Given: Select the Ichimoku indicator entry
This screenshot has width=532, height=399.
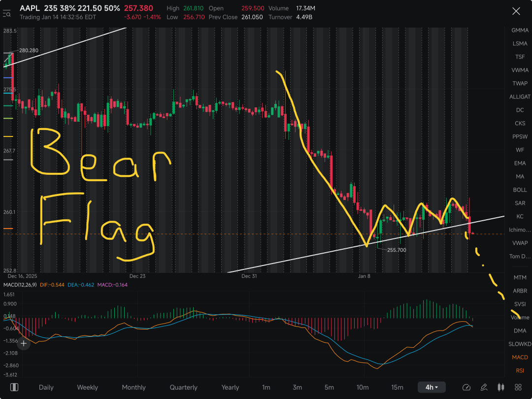Looking at the screenshot, I should pos(520,230).
